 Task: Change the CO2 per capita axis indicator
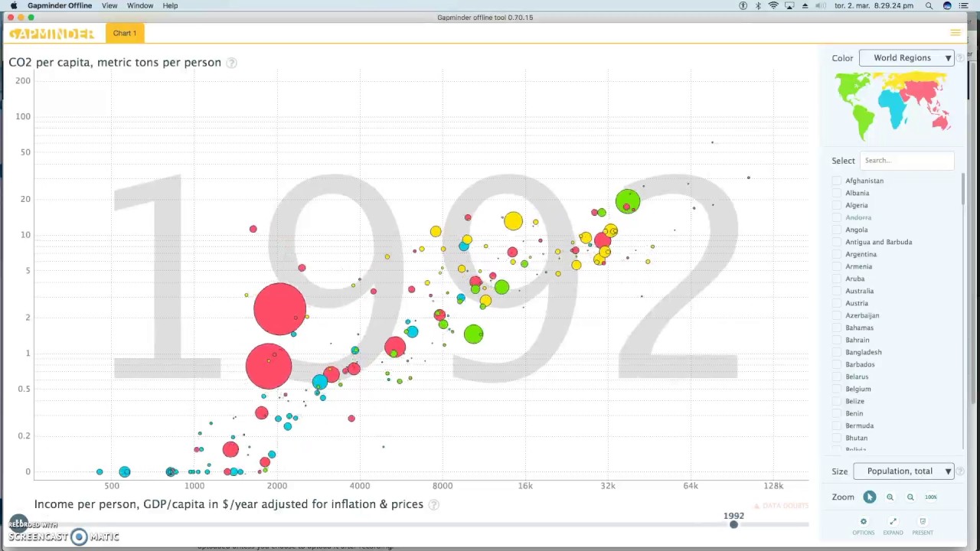[x=115, y=63]
